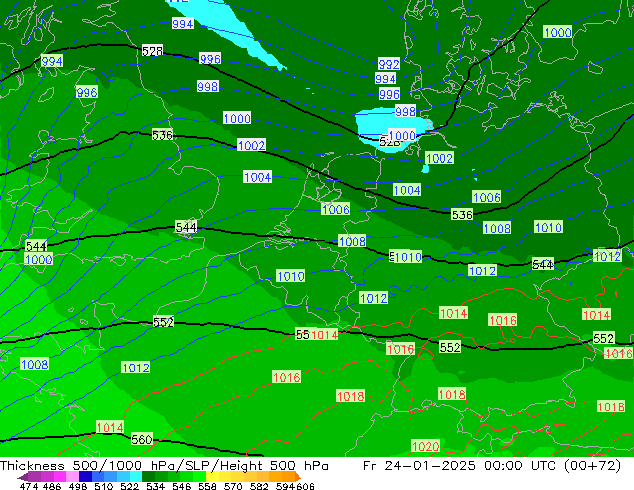Select the "992" isobar label
Viewport: 634px width, 490px height.
(389, 64)
